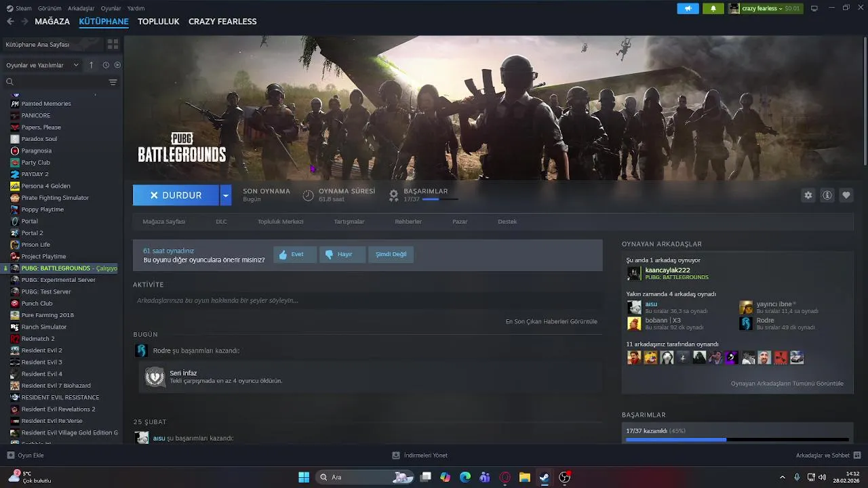Viewport: 868px width, 488px height.
Task: Open the green notifications bell
Action: pos(713,8)
